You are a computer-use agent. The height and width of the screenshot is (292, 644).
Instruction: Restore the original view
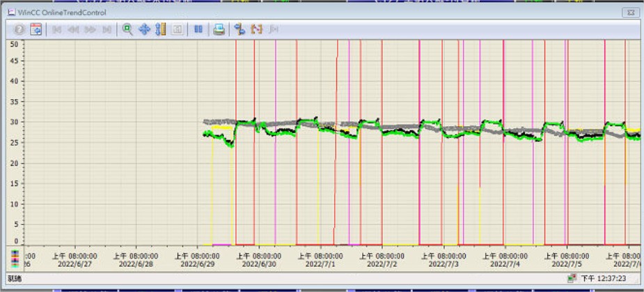pyautogui.click(x=178, y=29)
